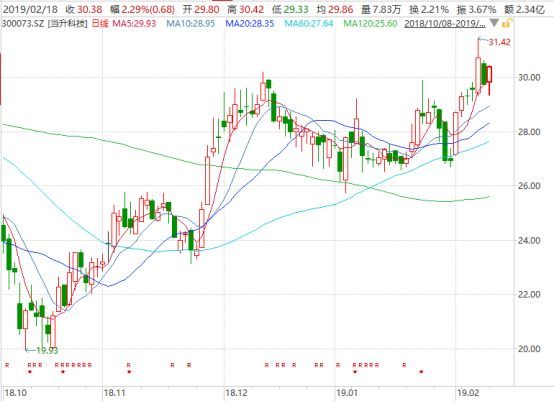The height and width of the screenshot is (402, 554).
Task: Click the 31.42 high price annotation
Action: click(499, 42)
